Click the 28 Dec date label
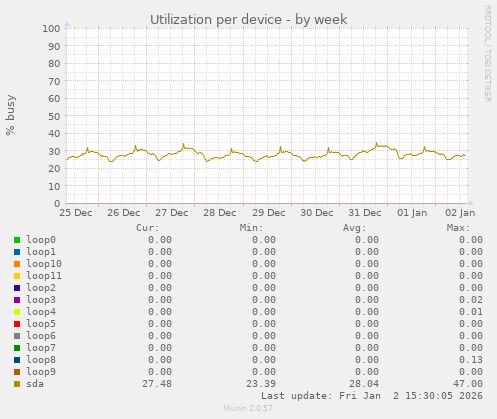Viewport: 497px width, 419px height. point(220,213)
